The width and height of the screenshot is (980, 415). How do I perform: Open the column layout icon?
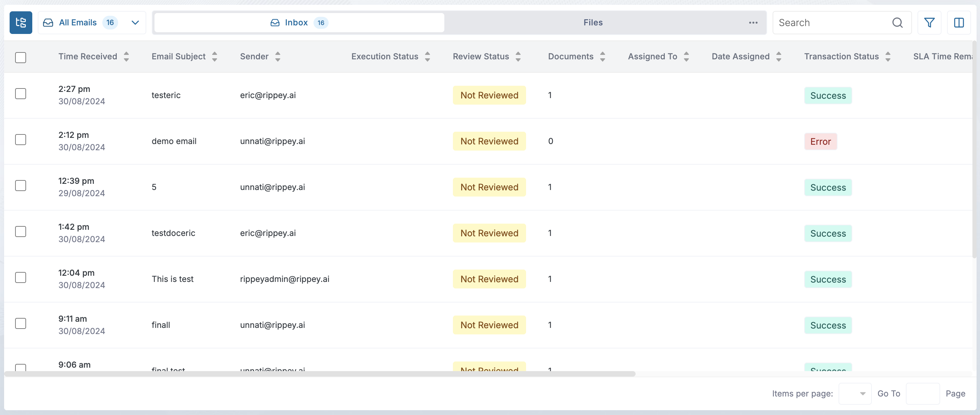coord(959,23)
